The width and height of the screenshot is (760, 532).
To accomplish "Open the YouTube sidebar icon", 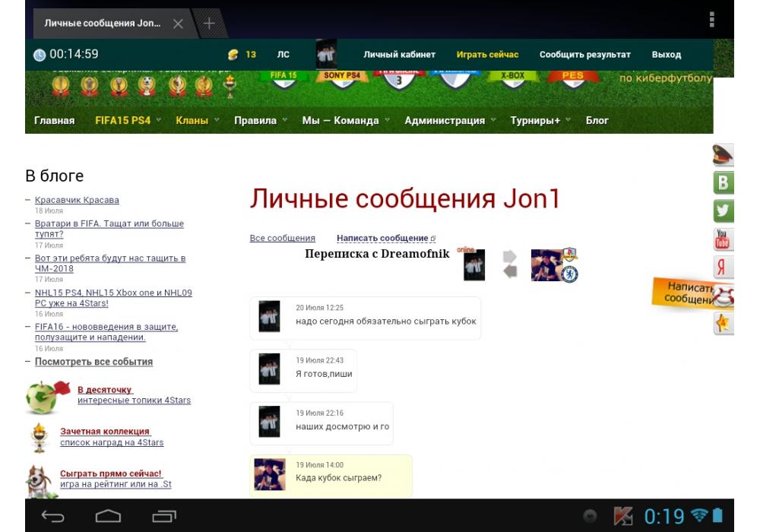I will 723,239.
